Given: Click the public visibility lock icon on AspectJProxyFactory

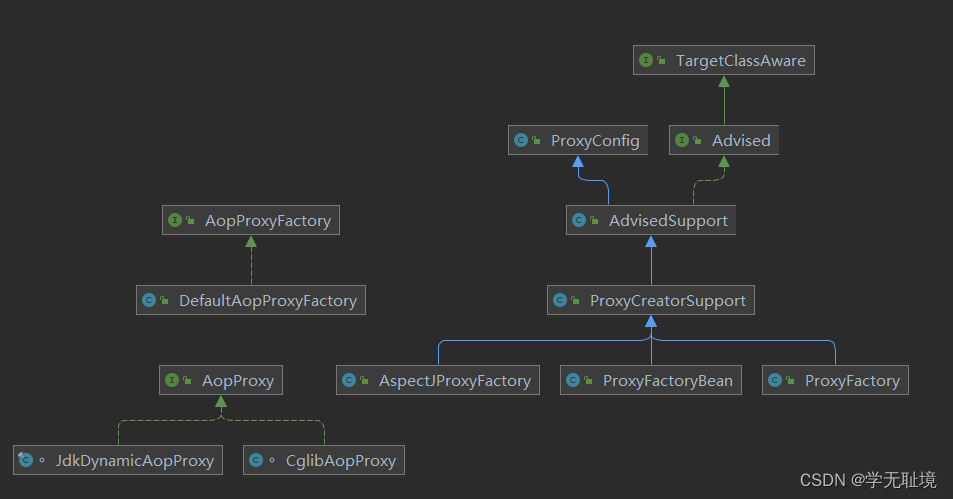Looking at the screenshot, I should click(x=364, y=380).
